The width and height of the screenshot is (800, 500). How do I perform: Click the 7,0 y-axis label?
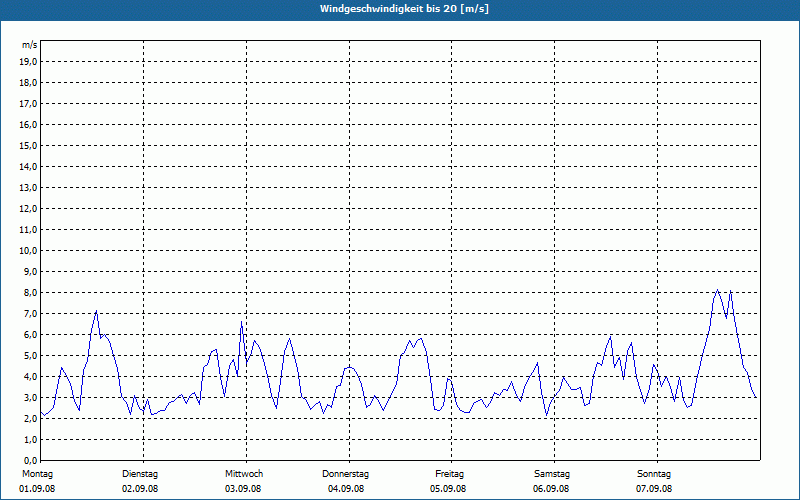click(30, 314)
